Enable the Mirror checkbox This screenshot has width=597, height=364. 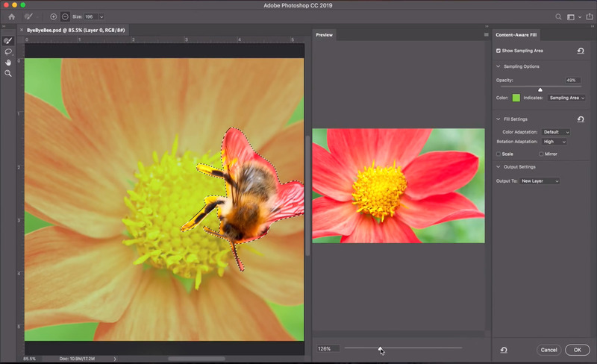point(541,154)
